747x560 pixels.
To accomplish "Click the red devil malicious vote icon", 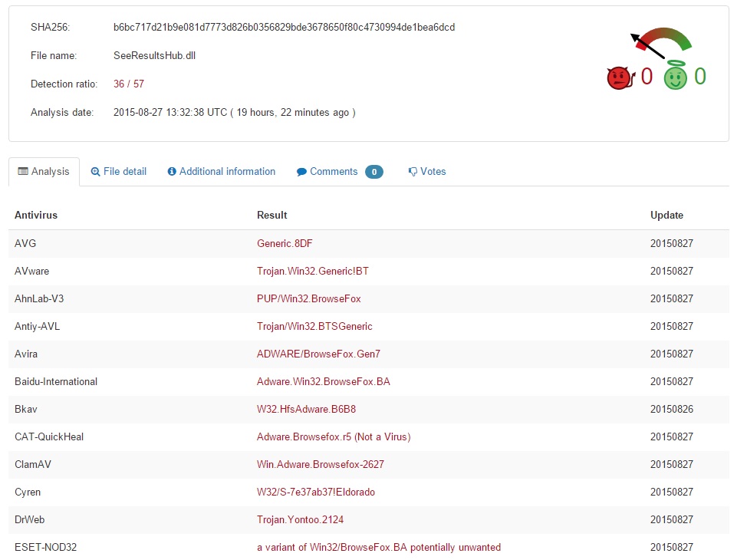I will 620,77.
